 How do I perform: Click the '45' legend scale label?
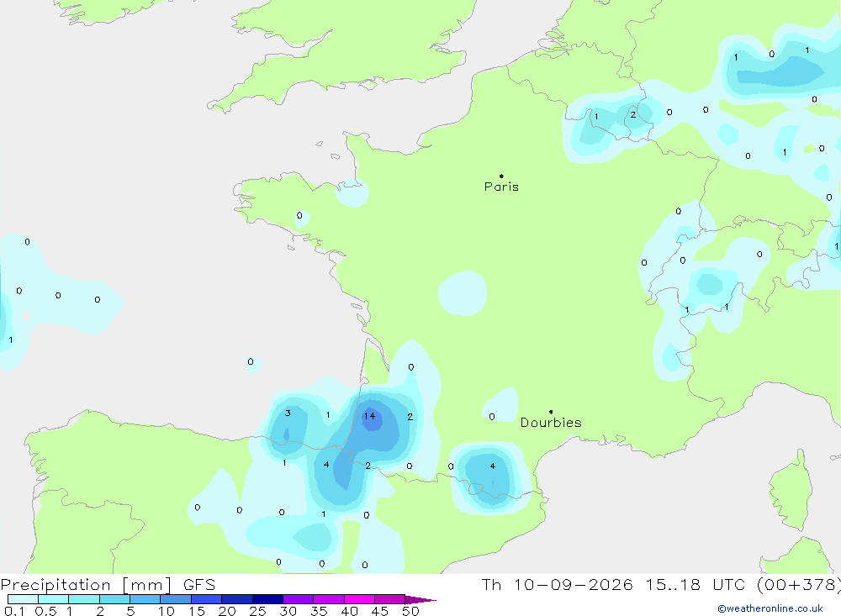[380, 611]
